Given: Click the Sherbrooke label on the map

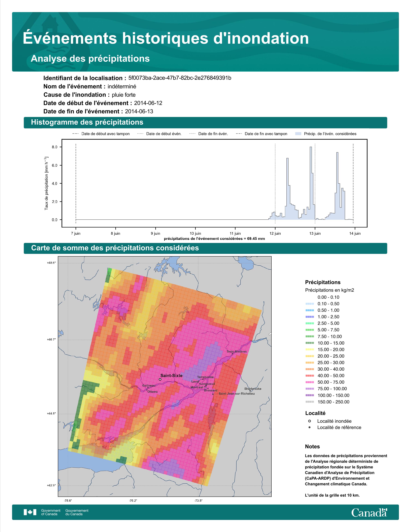Looking at the screenshot, I should (253, 389).
